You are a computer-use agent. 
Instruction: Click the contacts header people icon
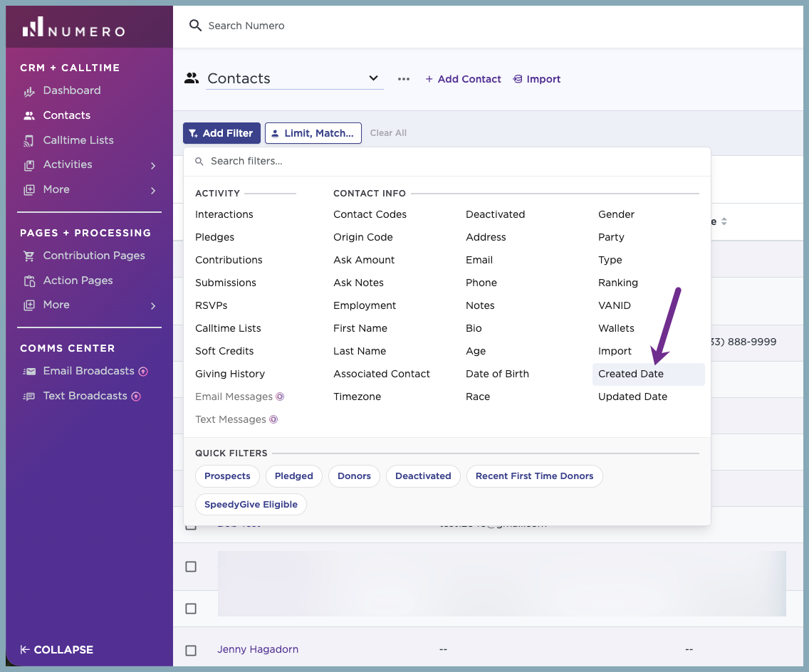192,78
